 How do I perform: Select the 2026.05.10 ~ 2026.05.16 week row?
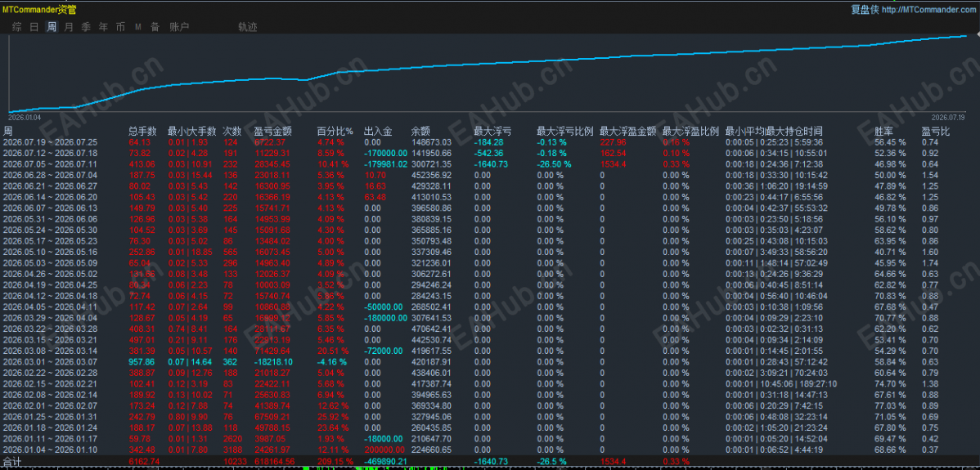tap(490, 252)
